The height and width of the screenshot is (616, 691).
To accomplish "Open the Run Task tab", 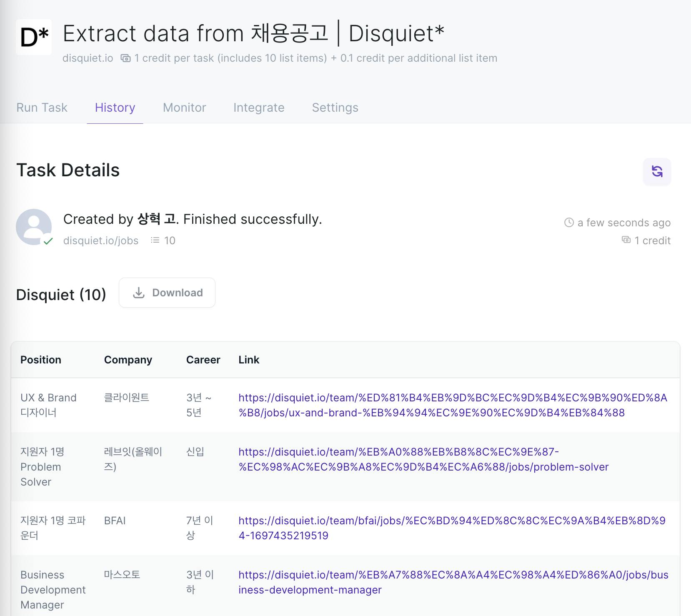I will coord(42,108).
